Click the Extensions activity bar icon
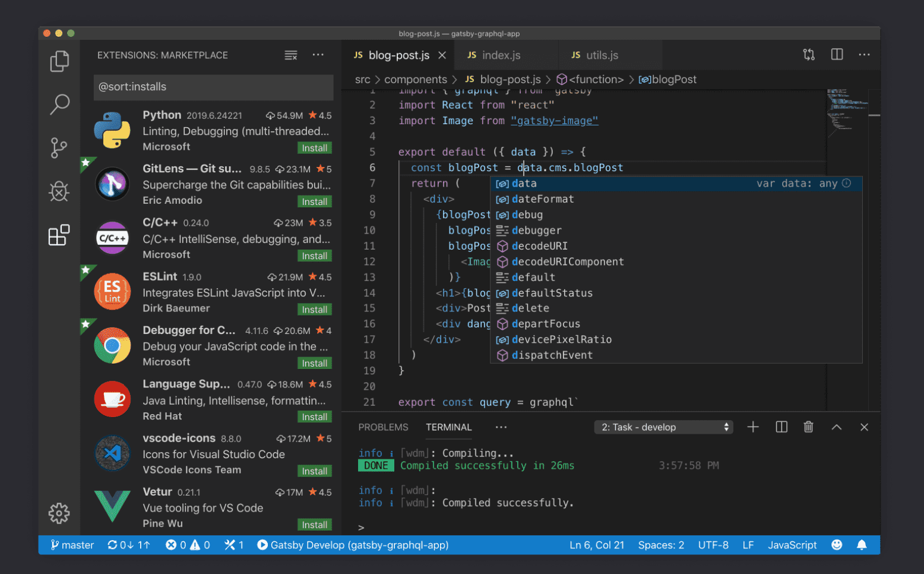The image size is (924, 574). click(x=59, y=235)
